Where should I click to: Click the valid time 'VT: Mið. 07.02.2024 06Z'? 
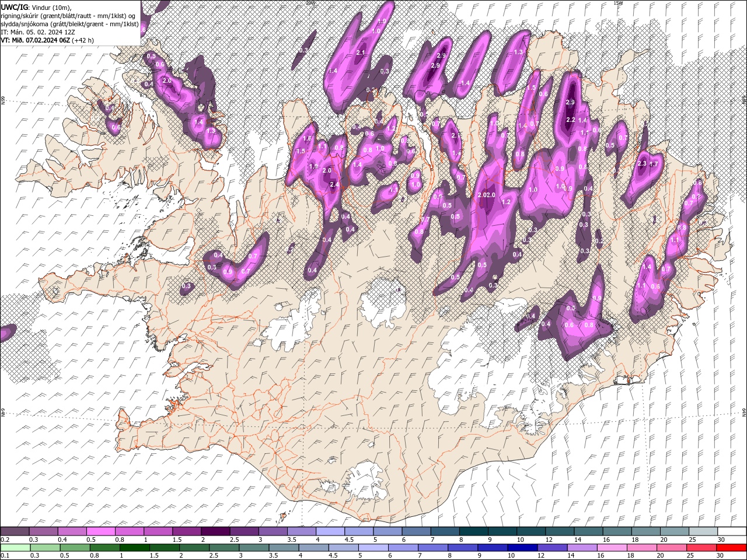pyautogui.click(x=36, y=41)
